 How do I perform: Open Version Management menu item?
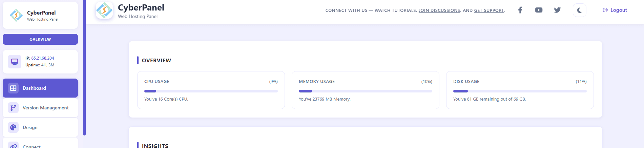45,108
